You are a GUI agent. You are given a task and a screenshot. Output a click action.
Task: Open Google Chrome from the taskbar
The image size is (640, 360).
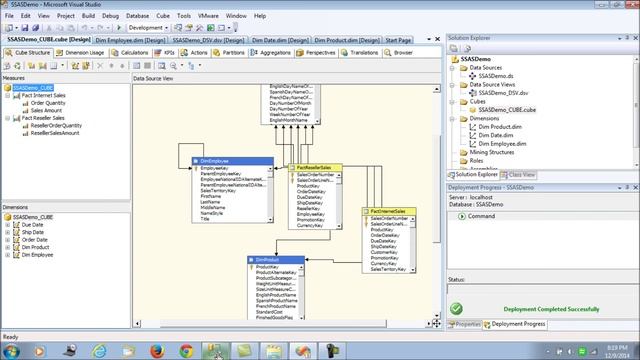pos(186,351)
